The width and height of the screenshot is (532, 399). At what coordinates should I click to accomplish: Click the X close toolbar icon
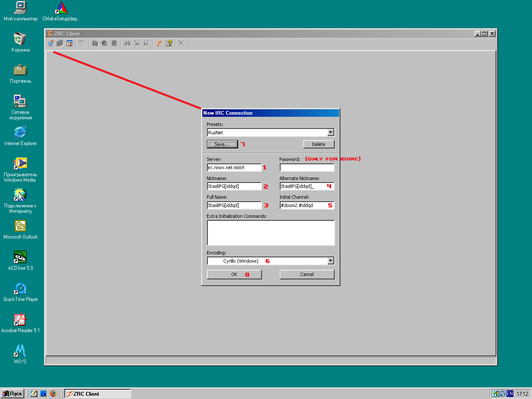coord(182,43)
